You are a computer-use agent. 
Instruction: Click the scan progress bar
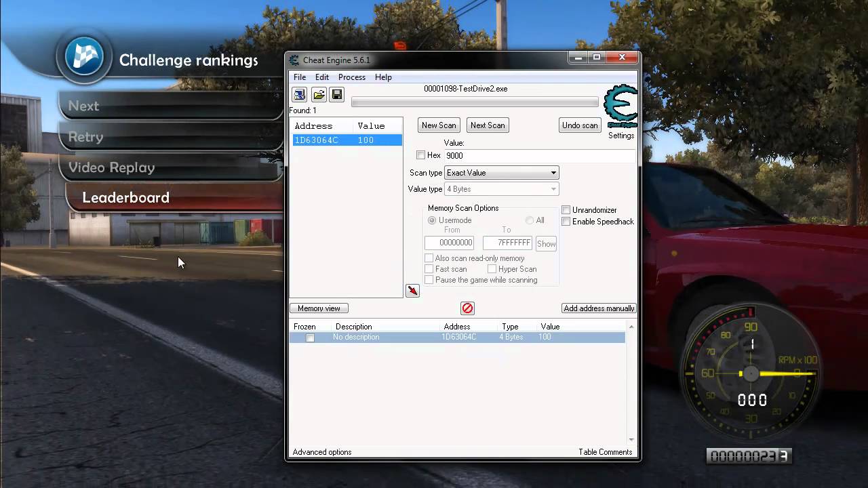tap(475, 102)
